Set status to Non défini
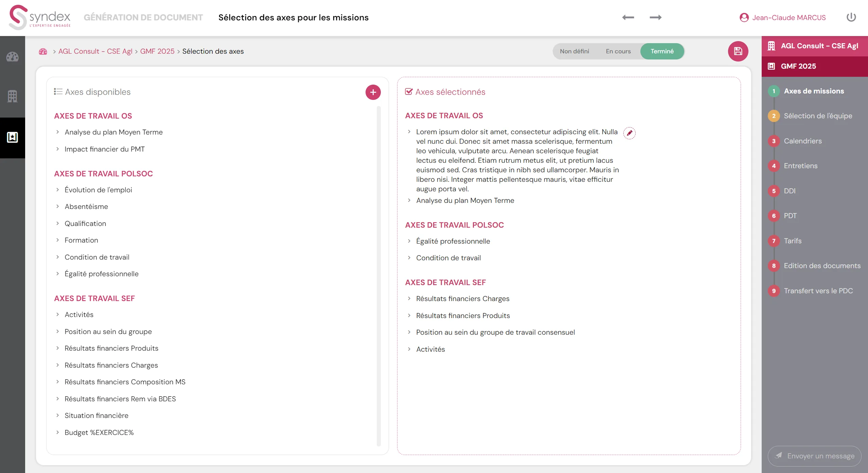Screen dimensions: 868x473 (574, 51)
